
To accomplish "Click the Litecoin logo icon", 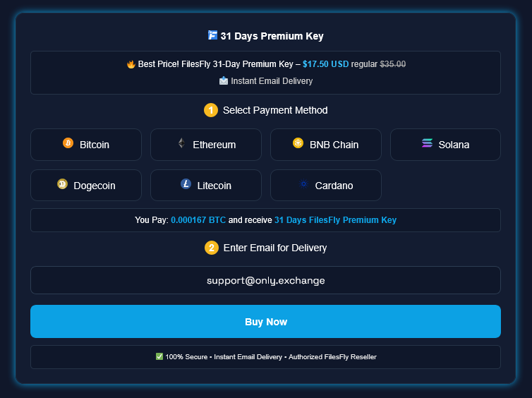I will 186,184.
